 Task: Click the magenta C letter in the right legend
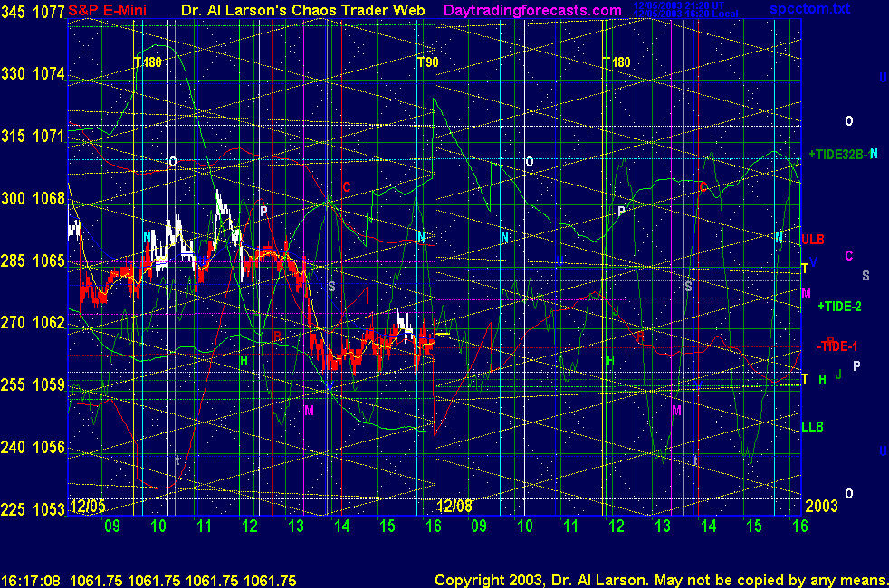pos(849,255)
